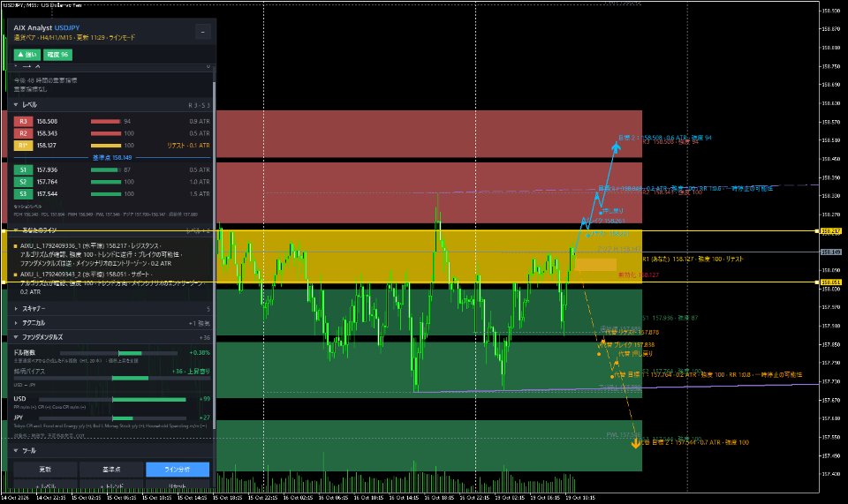Collapse the ファンダメンタルズ section
Screen dimensions: 848x504
[x=16, y=337]
